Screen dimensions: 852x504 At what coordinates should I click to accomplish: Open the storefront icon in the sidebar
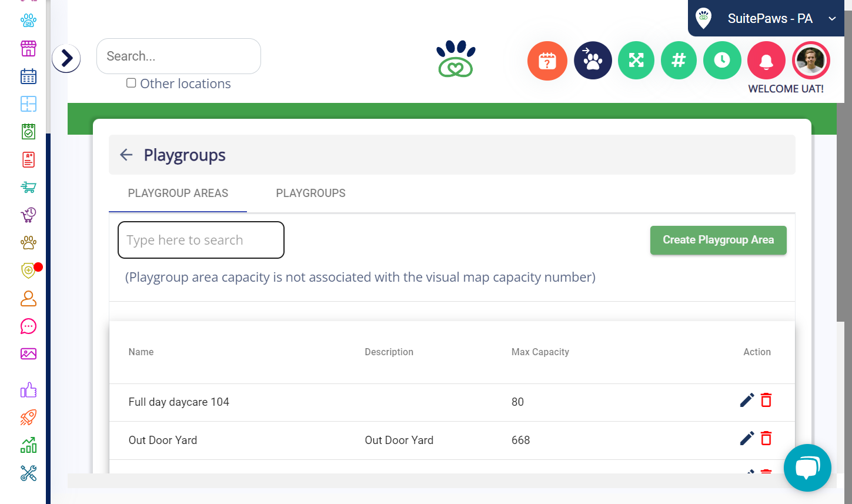(x=28, y=48)
